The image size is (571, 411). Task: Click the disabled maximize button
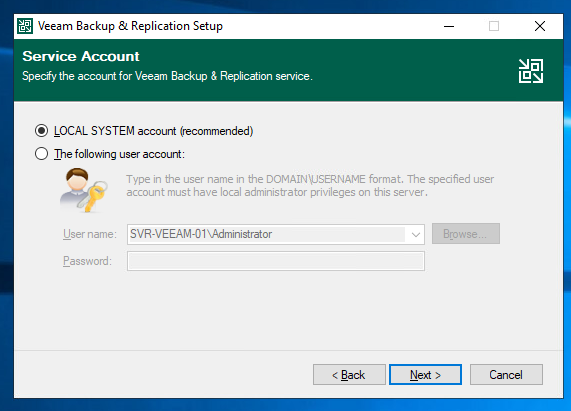point(494,26)
